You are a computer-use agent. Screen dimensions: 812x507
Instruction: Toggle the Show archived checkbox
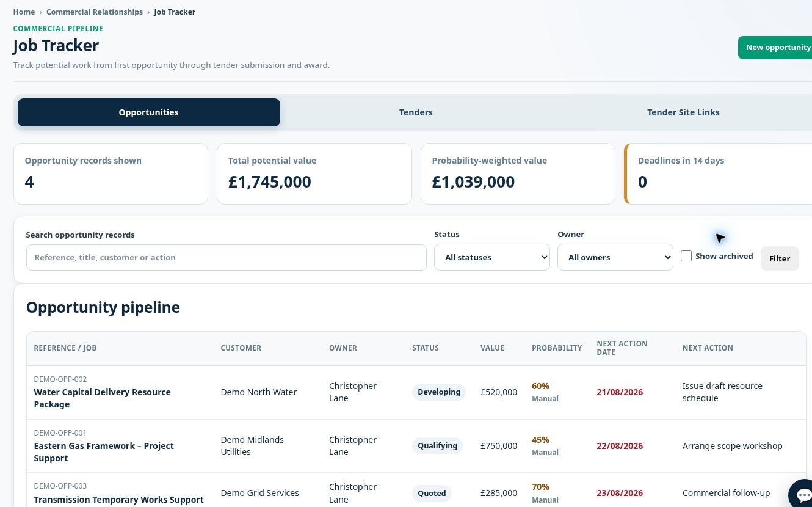coord(686,256)
